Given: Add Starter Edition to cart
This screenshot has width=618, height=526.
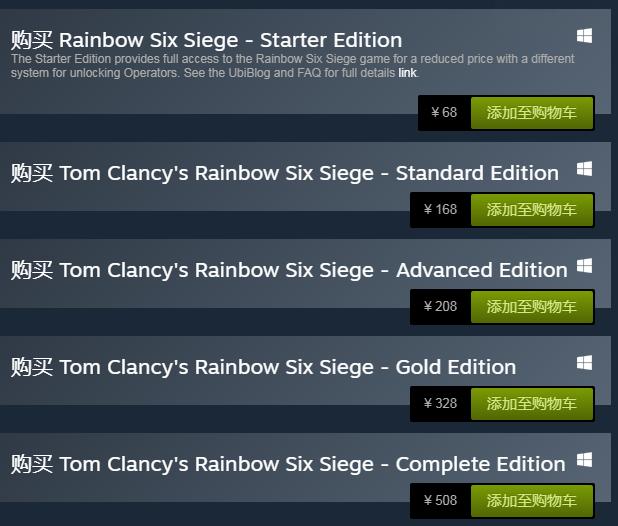Looking at the screenshot, I should 531,113.
